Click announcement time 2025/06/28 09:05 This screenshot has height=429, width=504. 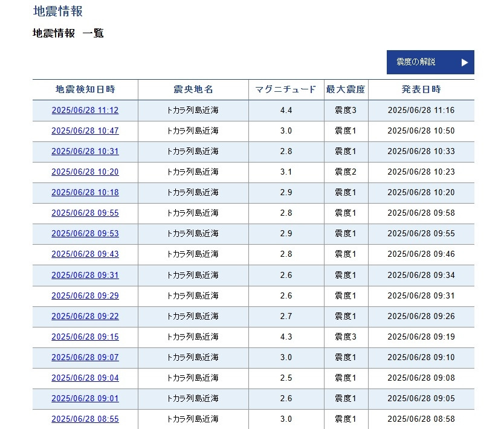421,398
